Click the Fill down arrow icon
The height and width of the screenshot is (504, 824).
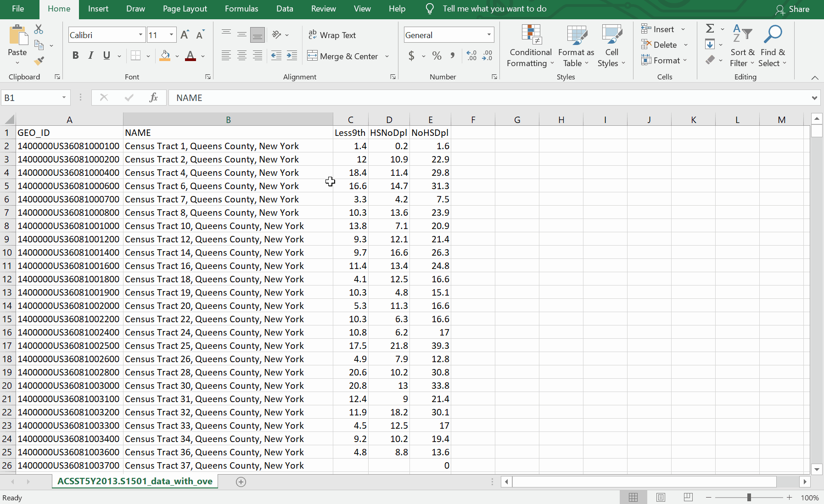710,45
